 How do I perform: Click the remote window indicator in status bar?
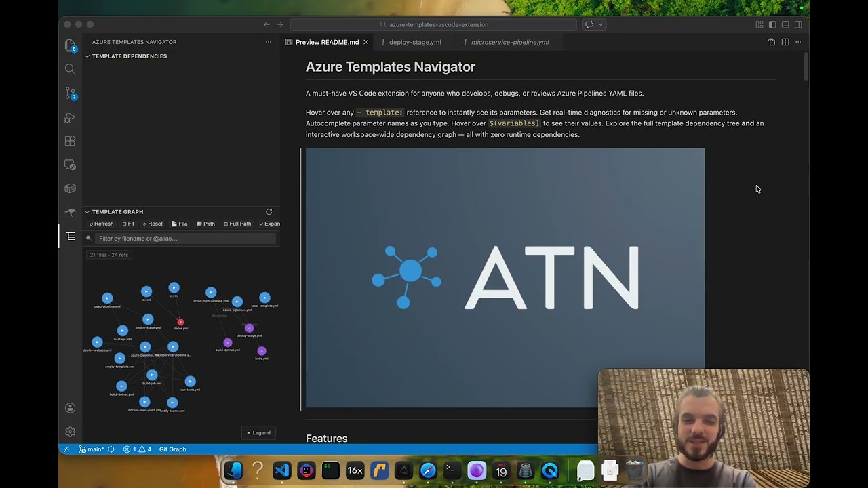tap(66, 449)
